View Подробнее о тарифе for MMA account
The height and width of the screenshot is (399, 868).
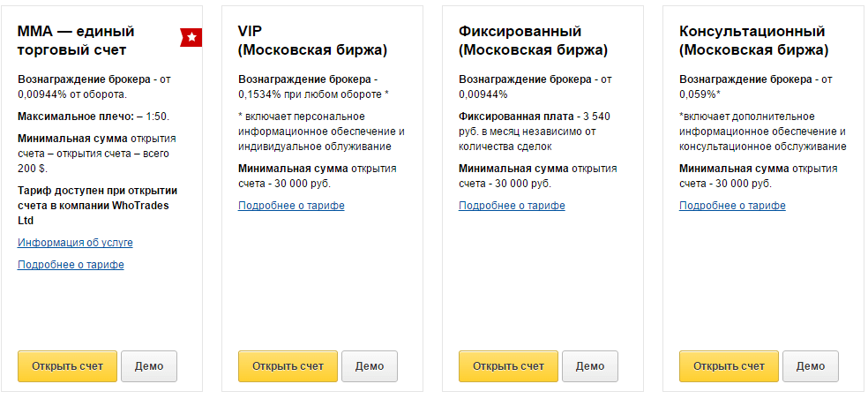[x=71, y=264]
